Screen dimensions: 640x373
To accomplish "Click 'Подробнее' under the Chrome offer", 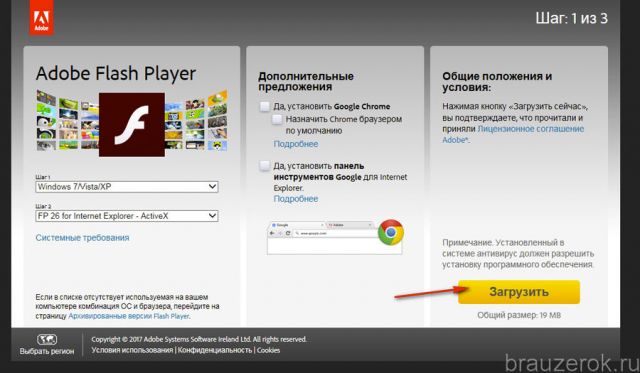I will point(296,144).
